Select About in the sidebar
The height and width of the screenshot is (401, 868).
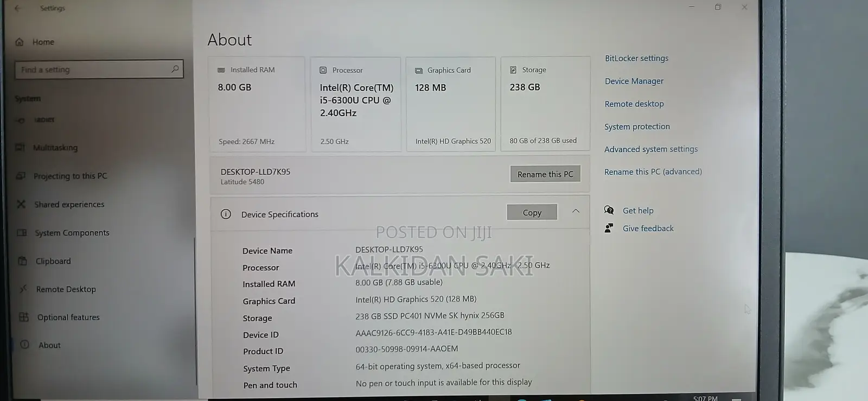49,345
